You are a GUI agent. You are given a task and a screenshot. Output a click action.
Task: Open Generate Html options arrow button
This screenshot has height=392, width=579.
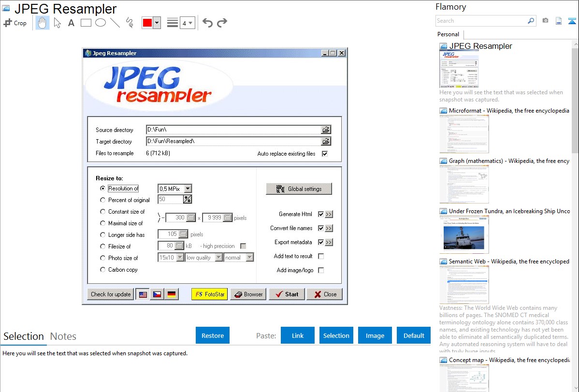[329, 214]
